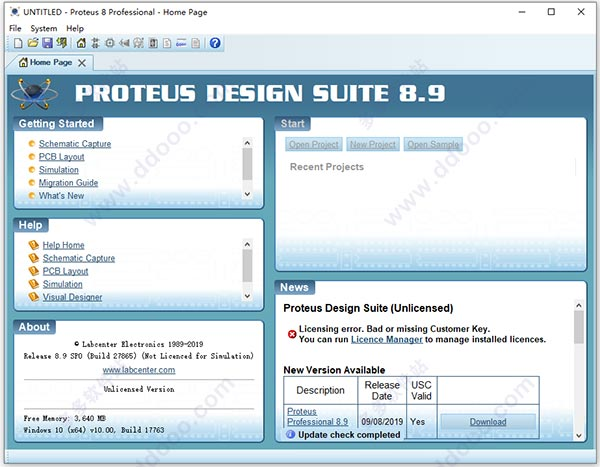Click the blue info icon by Update check
Viewport: 600px width, 467px height.
point(290,434)
